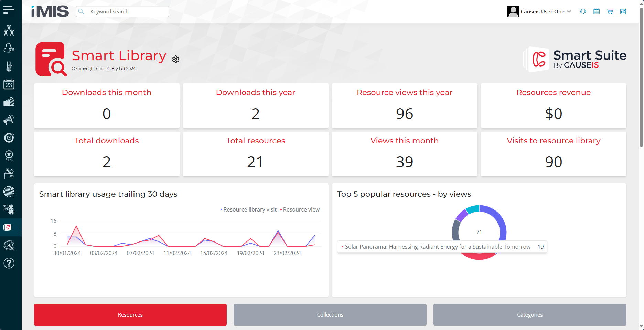The height and width of the screenshot is (330, 644).
Task: Click the iMIS logo
Action: click(50, 11)
